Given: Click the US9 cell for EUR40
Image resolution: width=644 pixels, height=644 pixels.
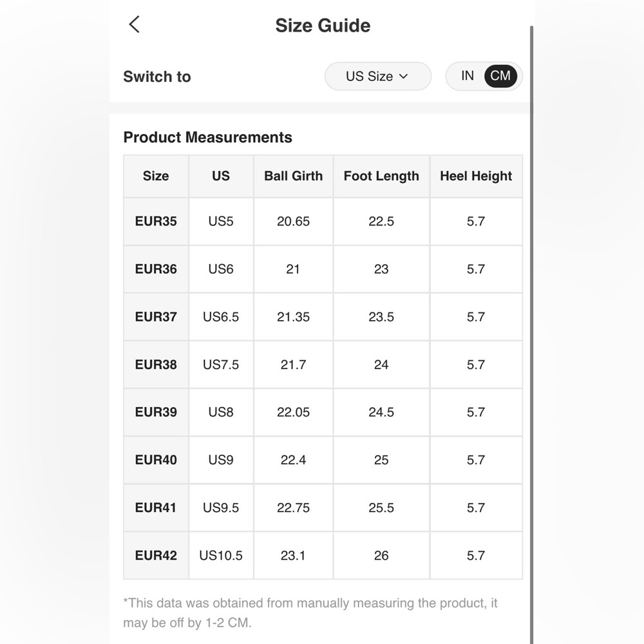Looking at the screenshot, I should (221, 460).
